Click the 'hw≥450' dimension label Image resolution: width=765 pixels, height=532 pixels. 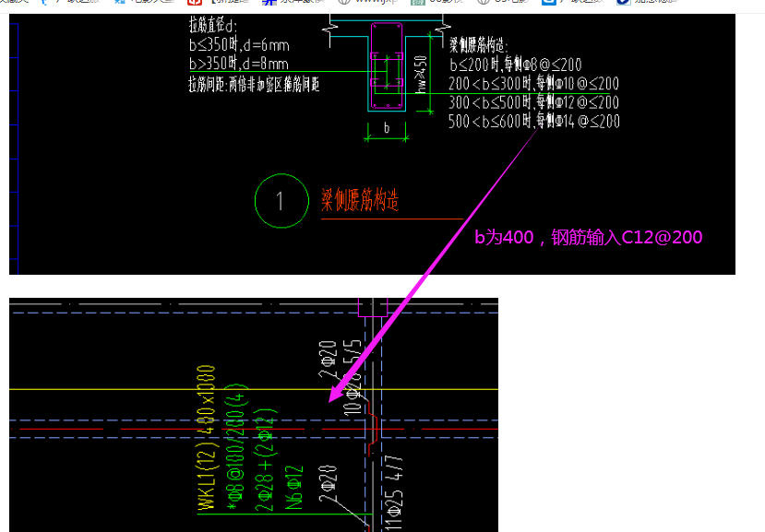coord(421,74)
